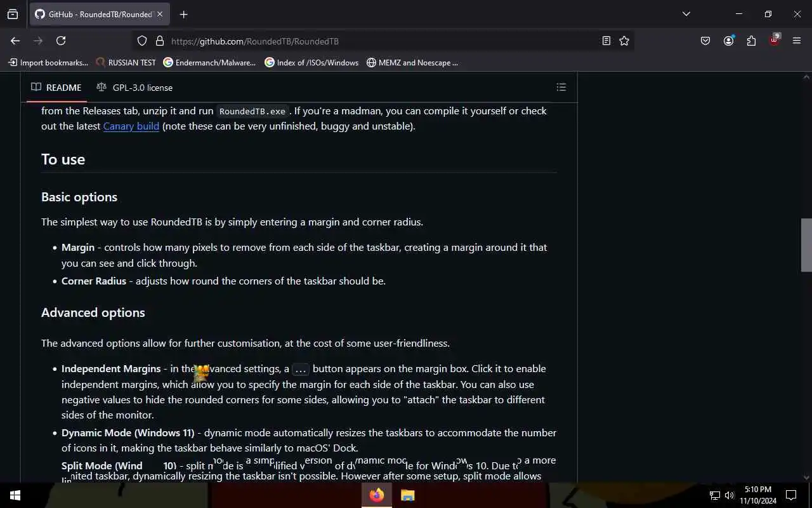Viewport: 812px width, 508px height.
Task: Open the Windows Start menu
Action: click(x=15, y=495)
